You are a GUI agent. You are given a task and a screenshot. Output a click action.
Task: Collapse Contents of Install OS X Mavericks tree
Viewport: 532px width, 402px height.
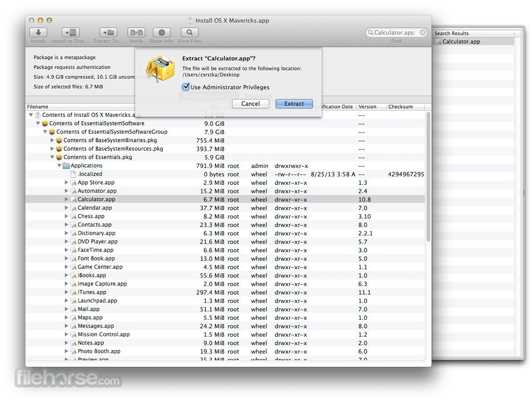[31, 115]
